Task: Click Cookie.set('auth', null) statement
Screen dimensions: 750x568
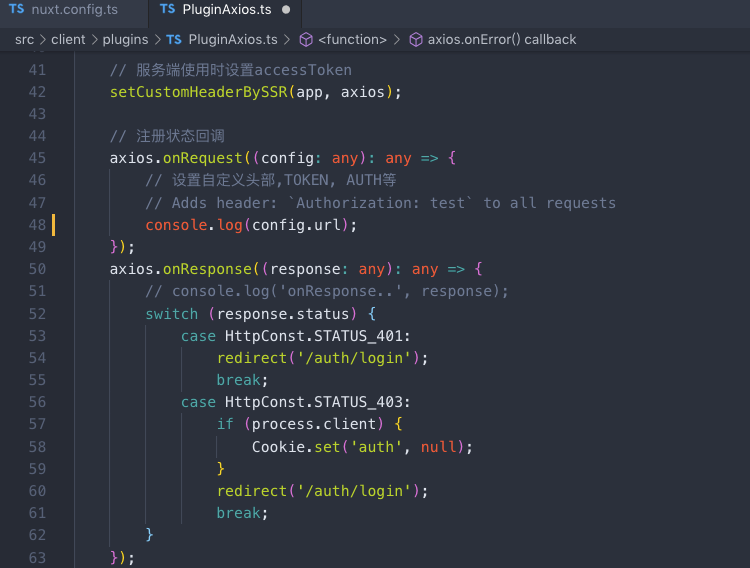Action: click(x=362, y=447)
